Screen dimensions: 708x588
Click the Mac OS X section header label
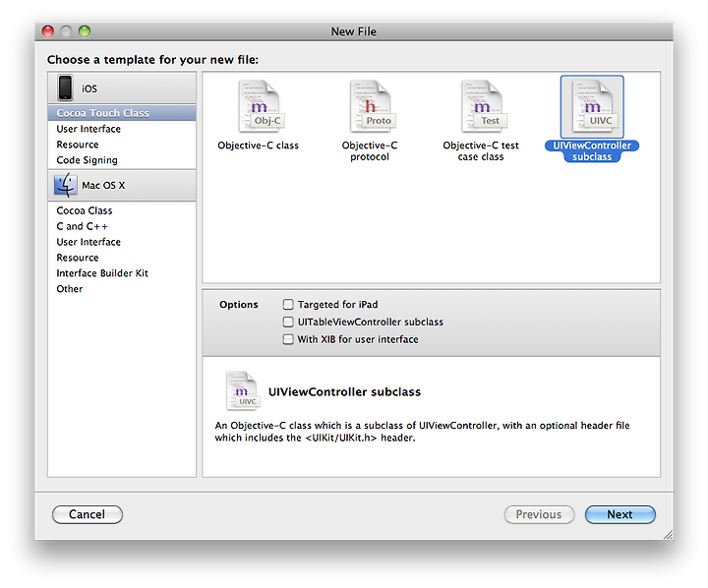pos(103,185)
